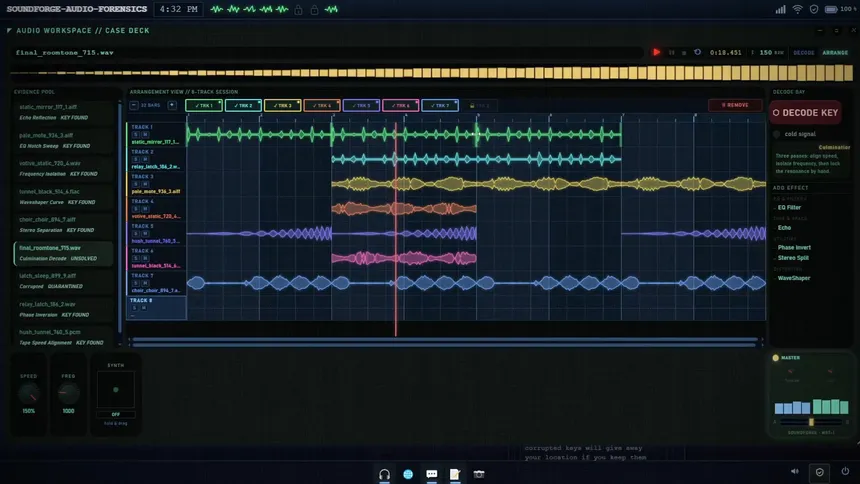Decrease bars with the minus button
The height and width of the screenshot is (484, 860).
click(134, 105)
